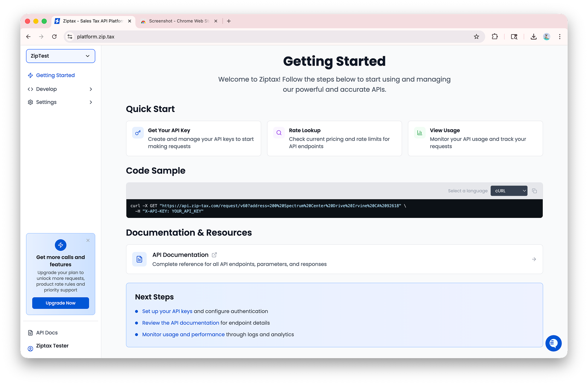Click the Rate Lookup magnifier icon
The height and width of the screenshot is (385, 588).
pyautogui.click(x=278, y=133)
